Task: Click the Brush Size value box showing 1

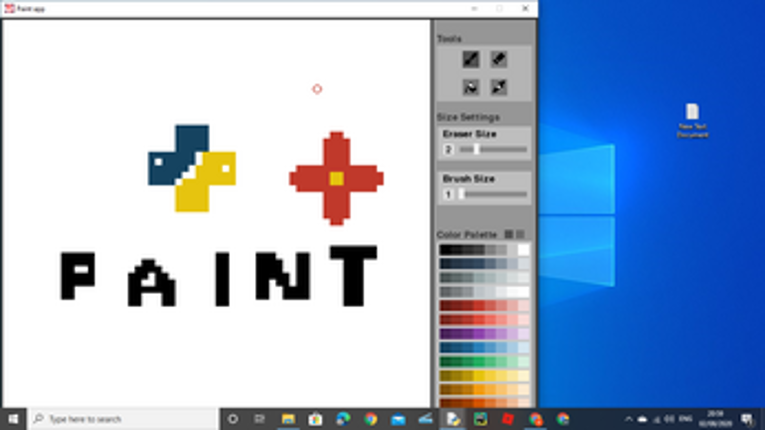Action: [448, 194]
